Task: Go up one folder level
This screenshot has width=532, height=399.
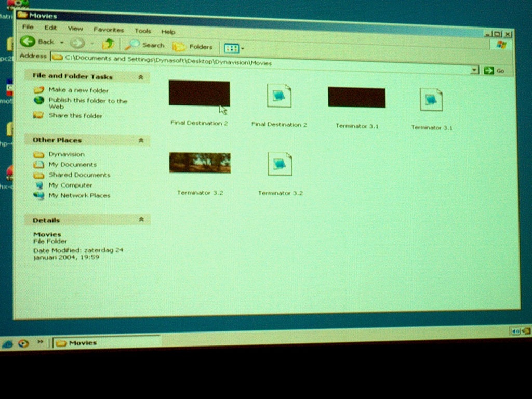Action: click(x=108, y=44)
